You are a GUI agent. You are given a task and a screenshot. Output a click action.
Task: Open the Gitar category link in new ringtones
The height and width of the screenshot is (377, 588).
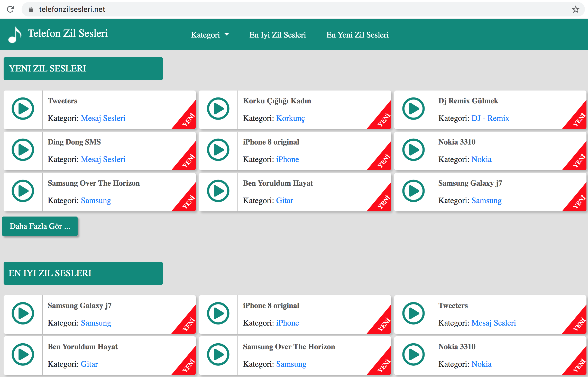pos(284,201)
